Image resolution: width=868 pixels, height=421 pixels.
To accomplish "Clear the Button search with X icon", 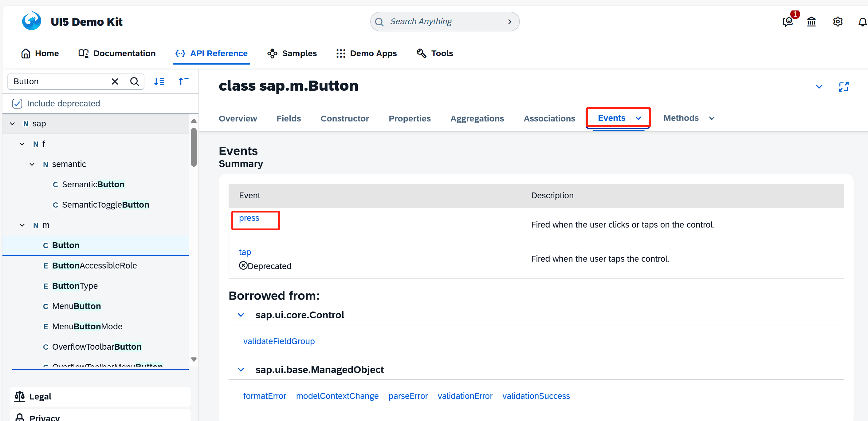I will (x=115, y=81).
